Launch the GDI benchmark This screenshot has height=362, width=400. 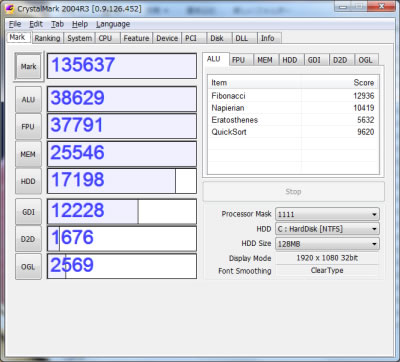coord(28,212)
